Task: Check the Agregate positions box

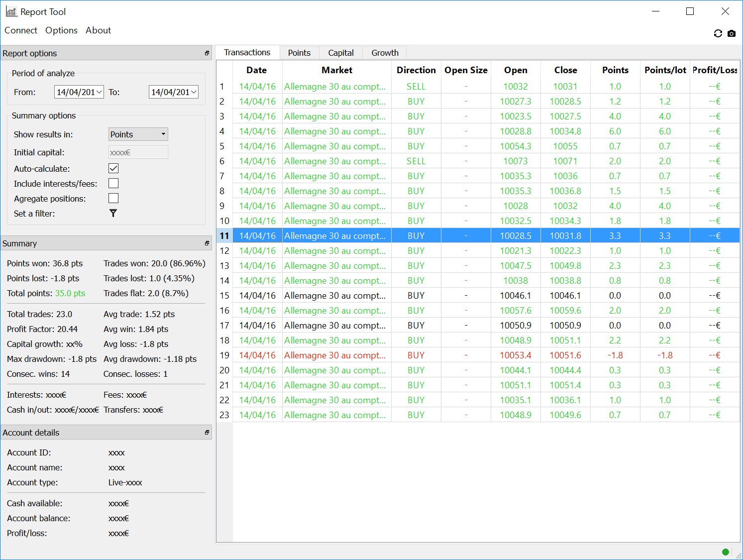Action: [113, 199]
